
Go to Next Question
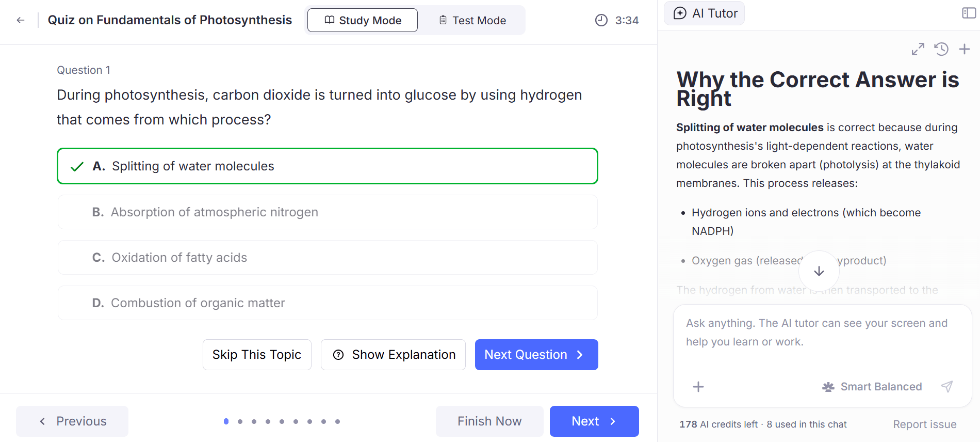[536, 355]
